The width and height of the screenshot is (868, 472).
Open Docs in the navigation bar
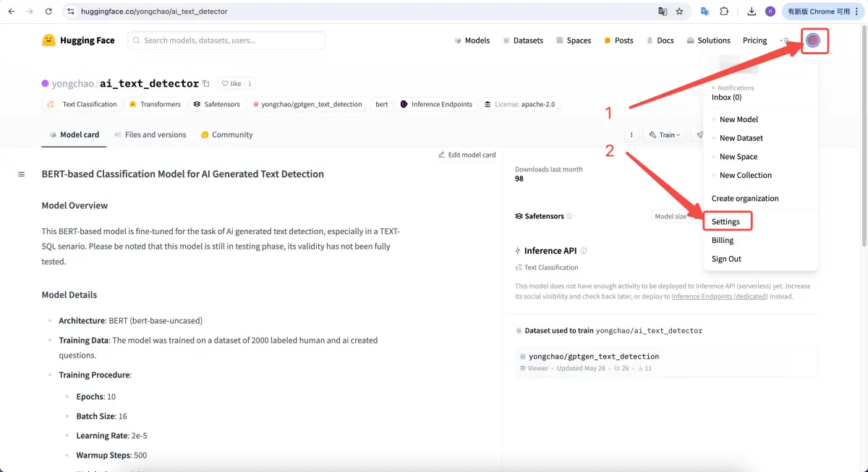pyautogui.click(x=660, y=40)
